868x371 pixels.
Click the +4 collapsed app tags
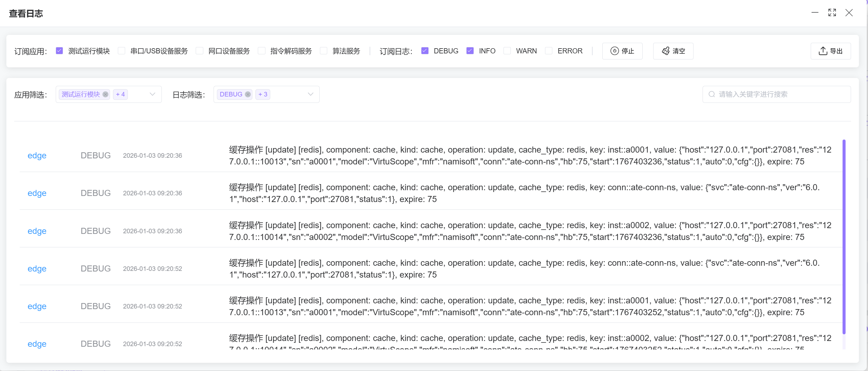[x=120, y=94]
